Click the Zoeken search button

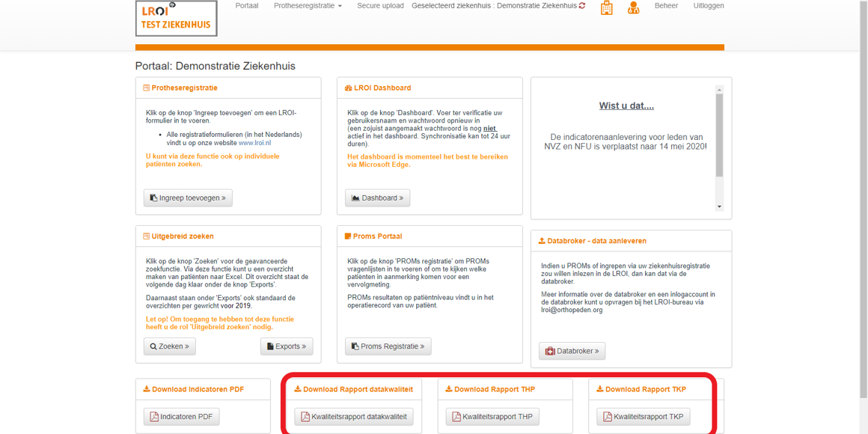[x=170, y=346]
